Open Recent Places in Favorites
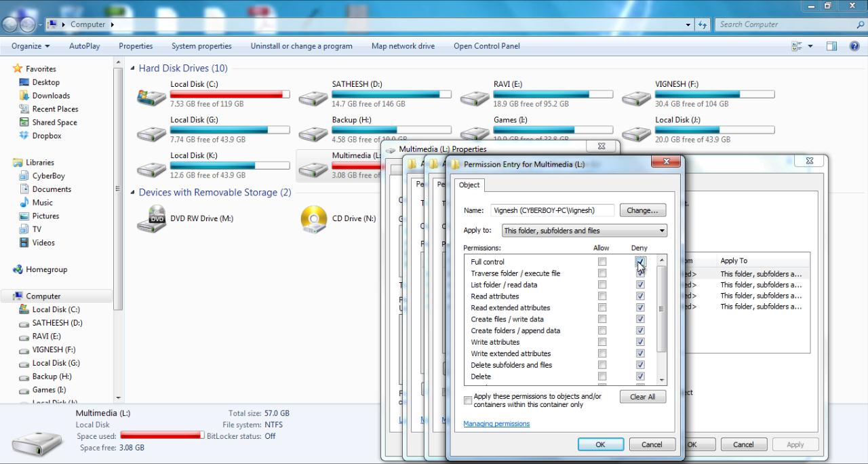The height and width of the screenshot is (464, 868). (x=55, y=109)
